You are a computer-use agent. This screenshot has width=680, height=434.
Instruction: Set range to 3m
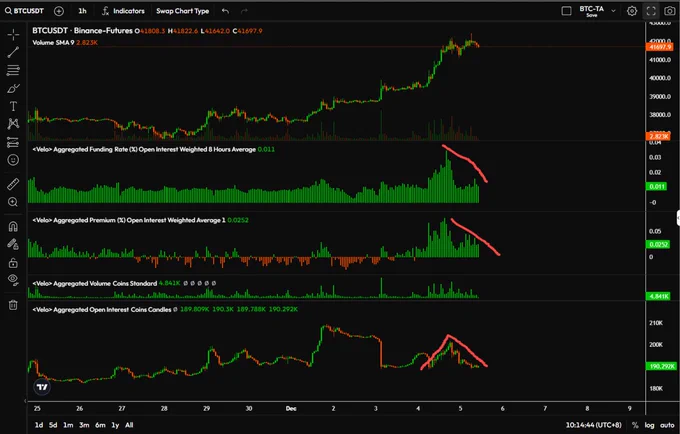click(84, 425)
